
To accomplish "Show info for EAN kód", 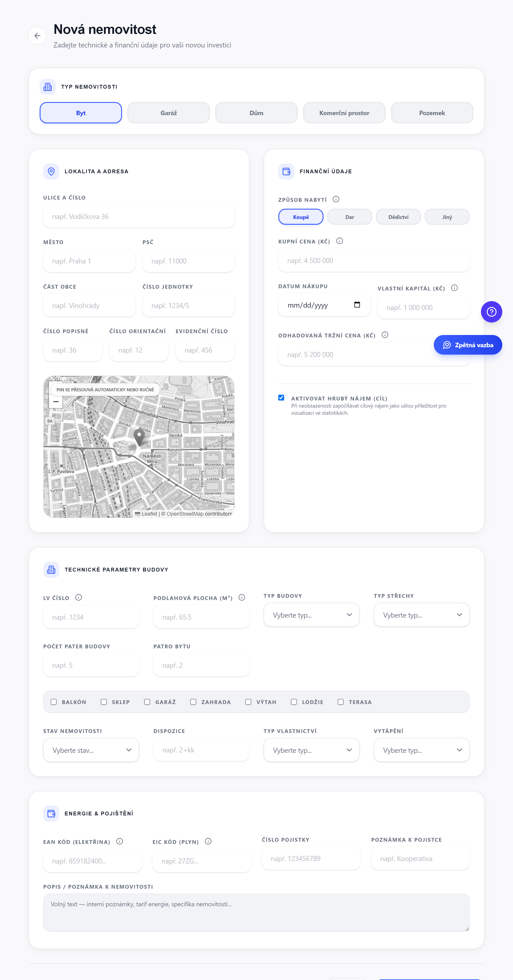I will coord(119,841).
